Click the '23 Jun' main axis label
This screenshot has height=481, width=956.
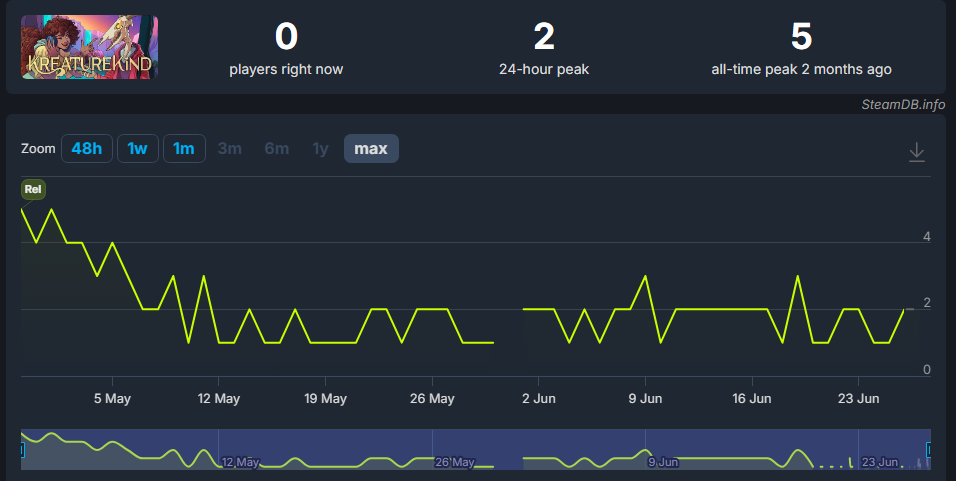[858, 399]
